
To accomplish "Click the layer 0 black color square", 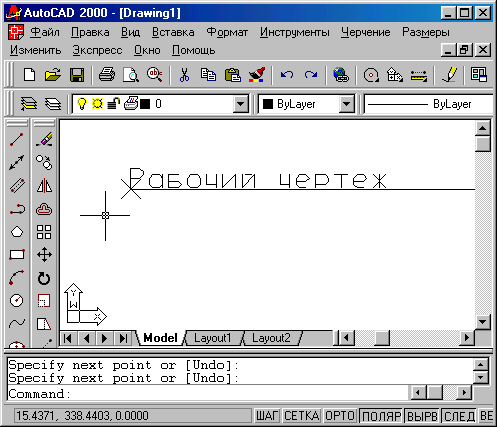I will click(145, 104).
